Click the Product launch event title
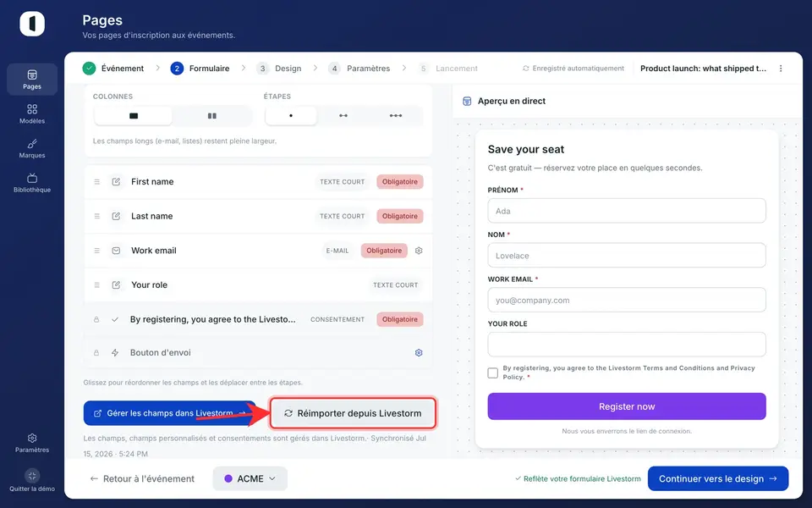 point(703,69)
